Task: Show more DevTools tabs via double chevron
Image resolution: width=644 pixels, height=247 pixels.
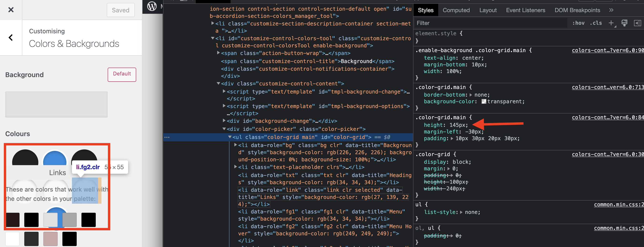Action: point(611,10)
